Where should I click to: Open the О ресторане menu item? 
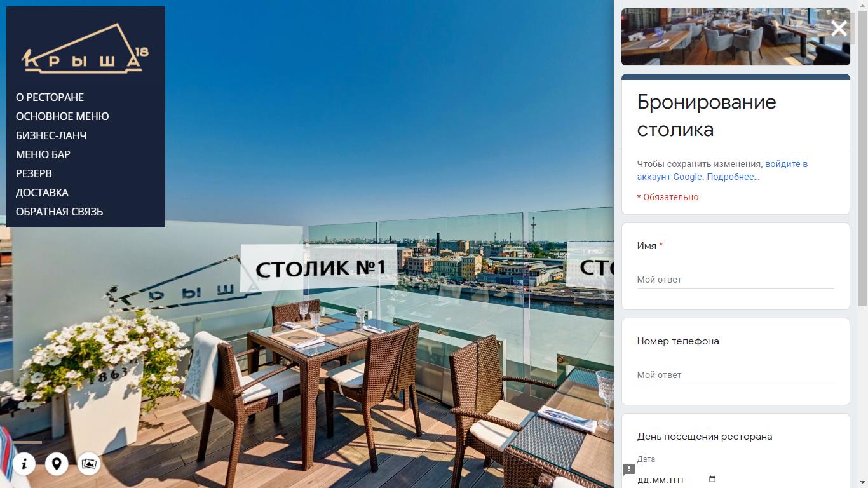click(x=50, y=97)
